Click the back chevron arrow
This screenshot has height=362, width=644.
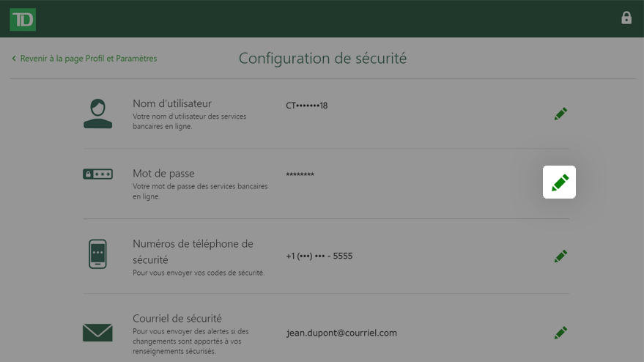click(x=14, y=59)
